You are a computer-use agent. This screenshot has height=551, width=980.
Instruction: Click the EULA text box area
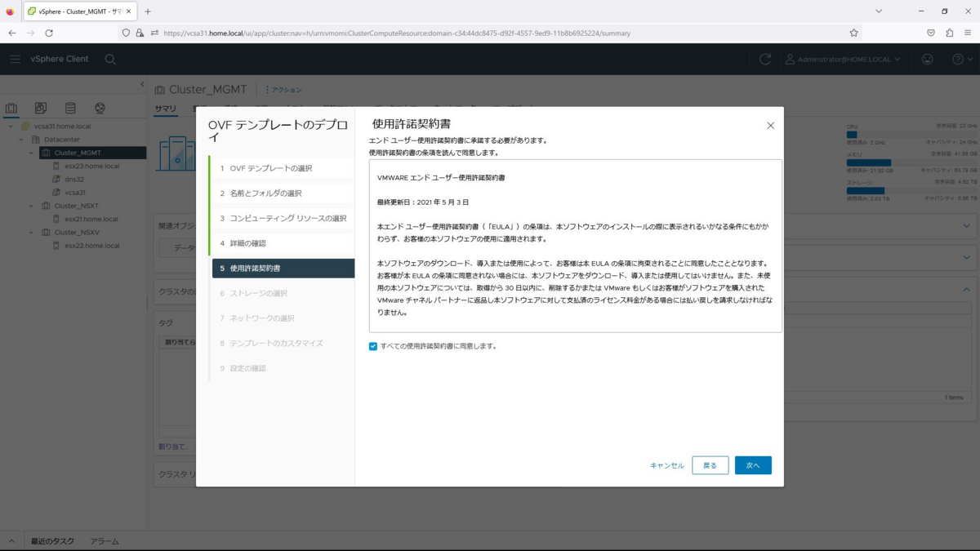point(576,246)
